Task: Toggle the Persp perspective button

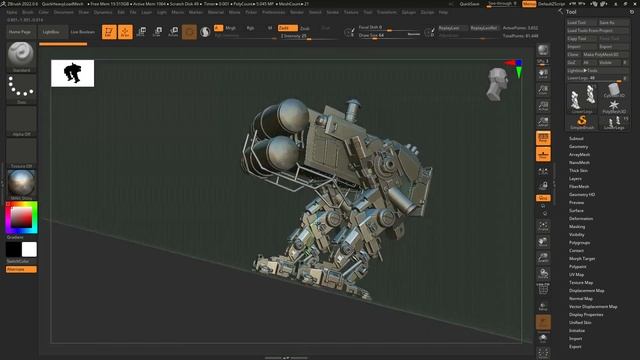Action: tap(543, 138)
